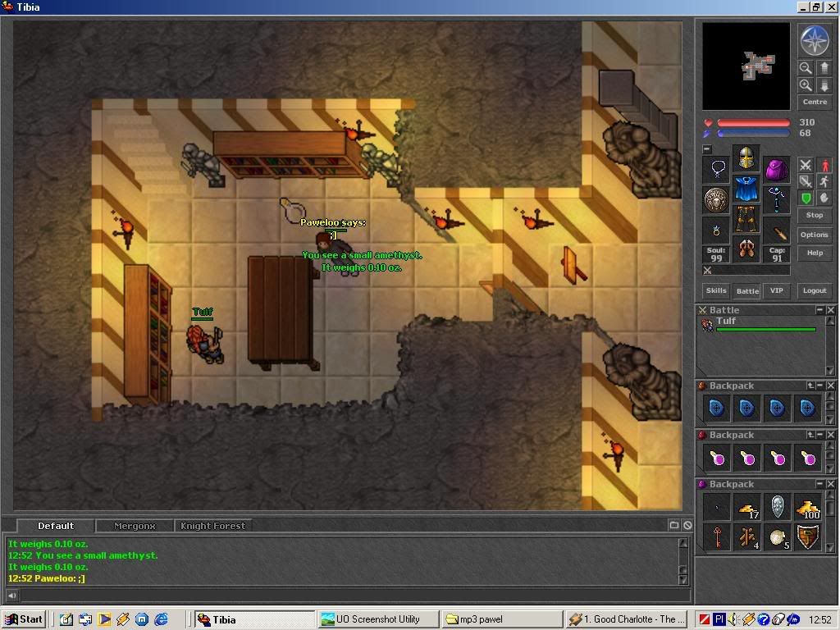Minimize the third Backpack window
The image size is (840, 630).
coord(820,484)
